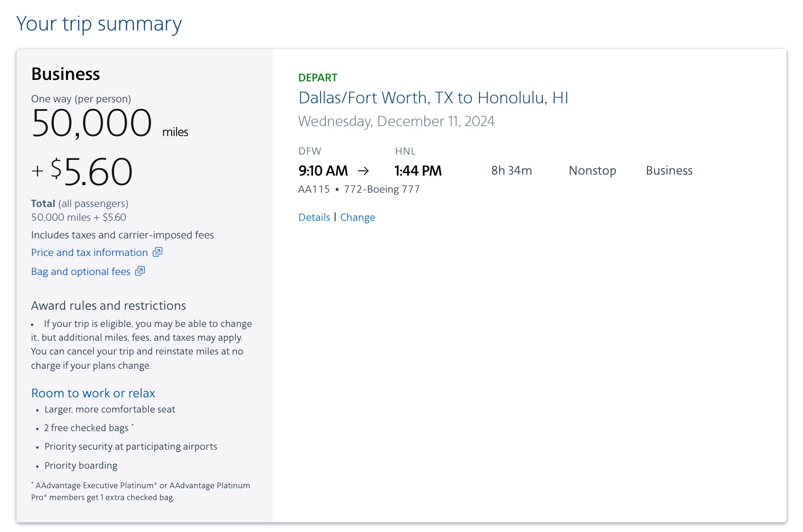Screen dimensions: 803x532
Task: Click the bullet next to 2 free checked bags
Action: point(37,429)
